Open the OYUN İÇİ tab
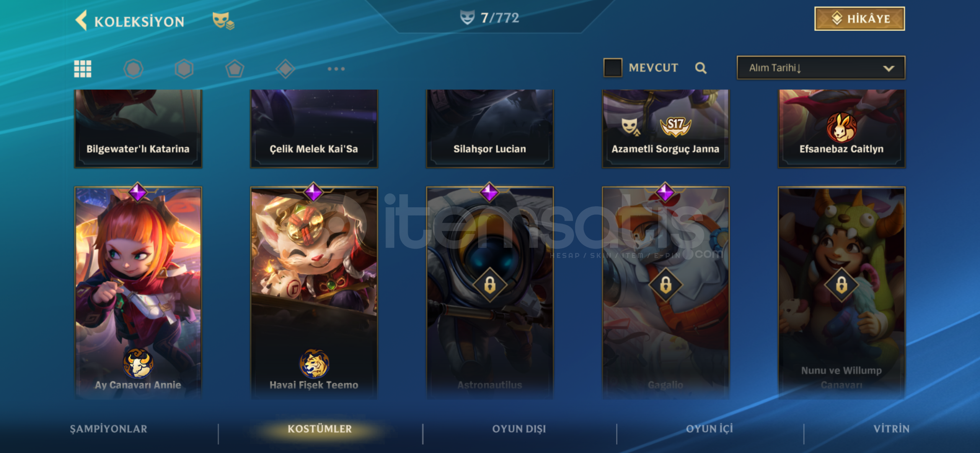 (709, 429)
